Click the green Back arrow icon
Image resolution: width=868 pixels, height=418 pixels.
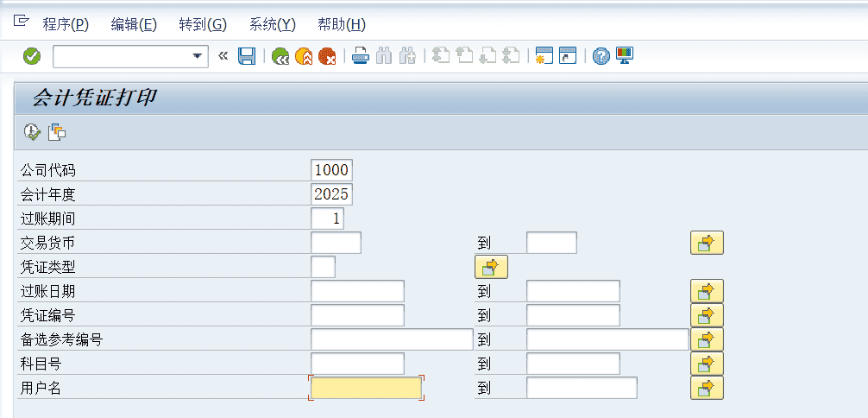280,56
